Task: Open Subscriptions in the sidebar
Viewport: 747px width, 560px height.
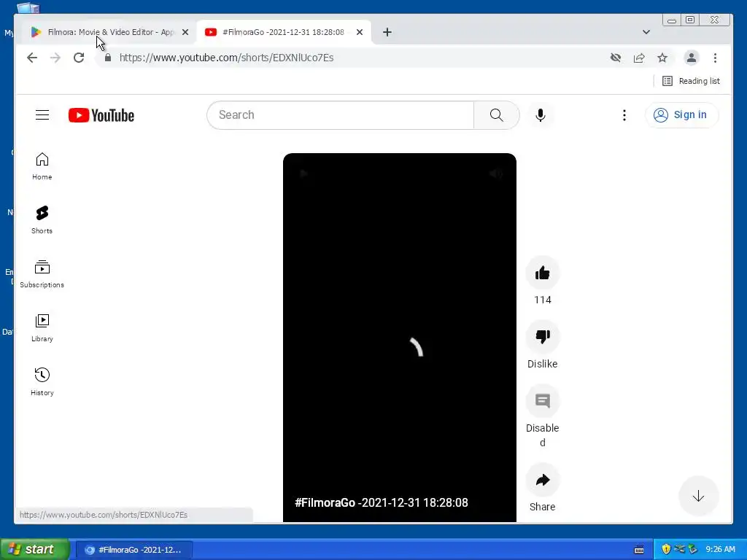Action: click(x=42, y=274)
